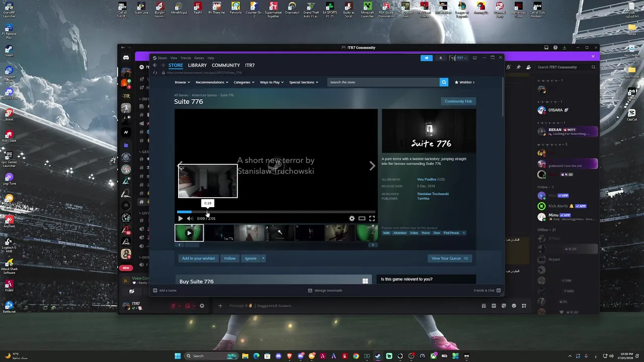Seek the trailer progress bar
644x362 pixels.
coord(276,212)
